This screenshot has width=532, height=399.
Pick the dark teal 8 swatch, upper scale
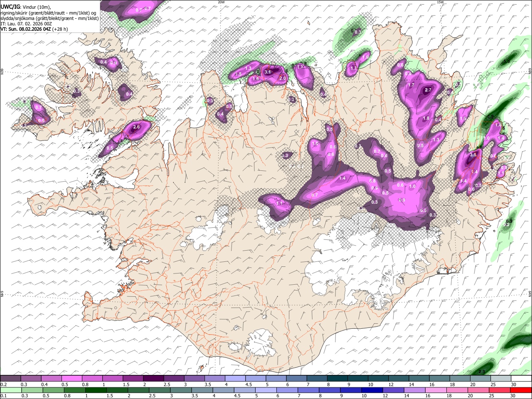click(x=337, y=378)
